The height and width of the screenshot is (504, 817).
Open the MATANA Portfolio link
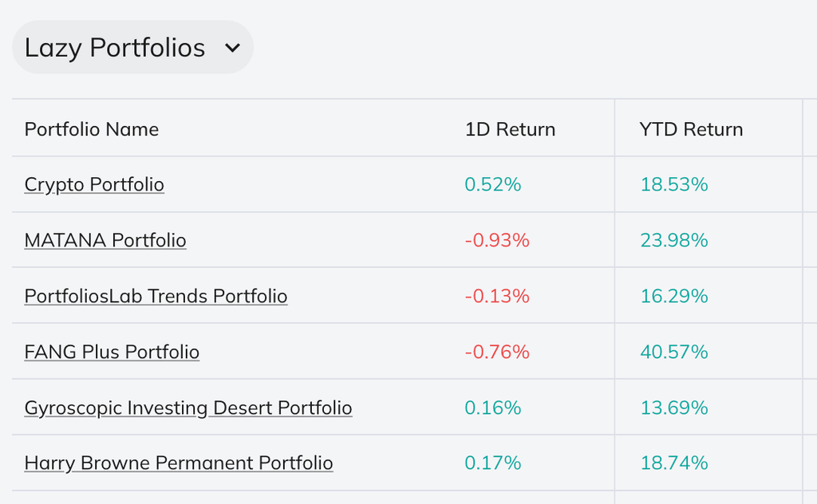[x=105, y=241]
